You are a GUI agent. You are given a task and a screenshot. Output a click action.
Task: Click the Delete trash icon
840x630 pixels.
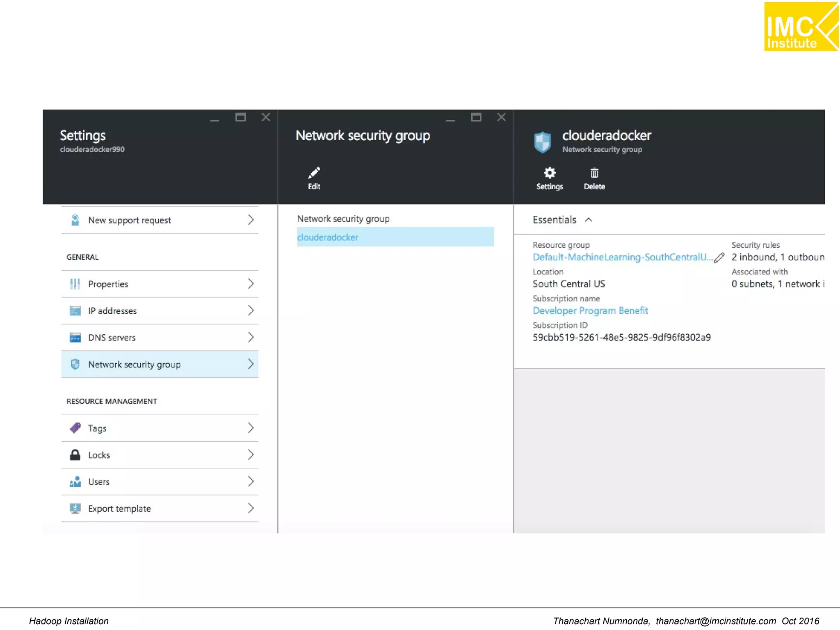pyautogui.click(x=594, y=173)
